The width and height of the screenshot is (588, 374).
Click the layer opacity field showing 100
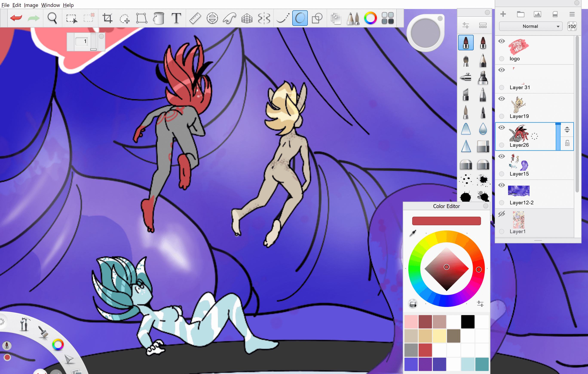coord(572,26)
